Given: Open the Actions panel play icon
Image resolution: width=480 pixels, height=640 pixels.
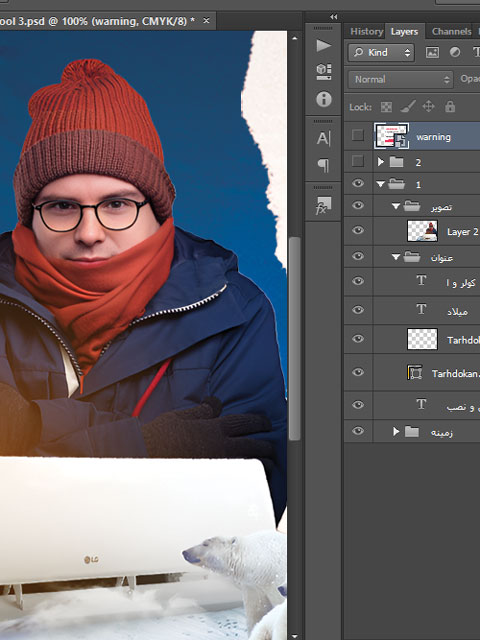Looking at the screenshot, I should click(x=323, y=45).
